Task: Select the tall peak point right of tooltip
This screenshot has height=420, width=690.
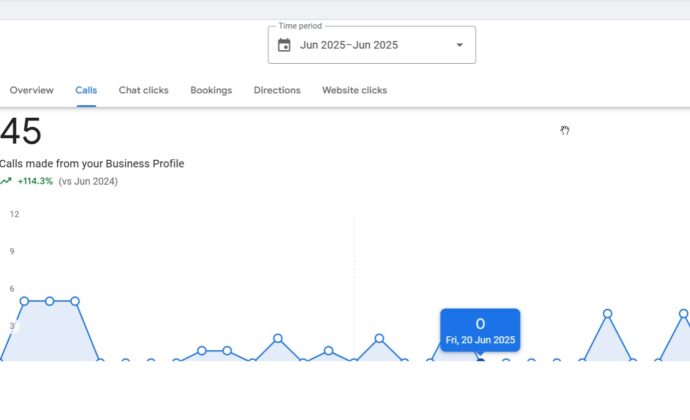Action: coord(608,313)
